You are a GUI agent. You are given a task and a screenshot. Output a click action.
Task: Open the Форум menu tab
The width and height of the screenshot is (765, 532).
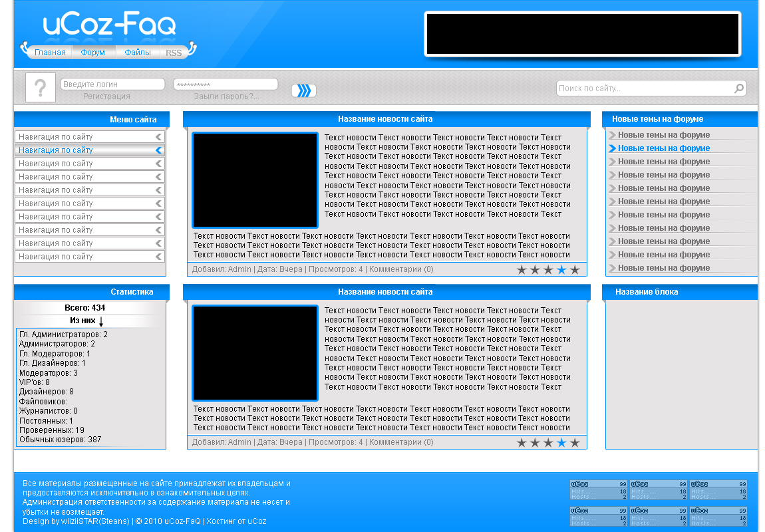coord(93,53)
